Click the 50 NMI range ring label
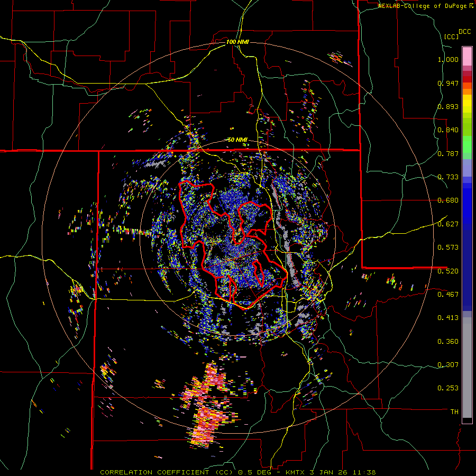 click(237, 140)
